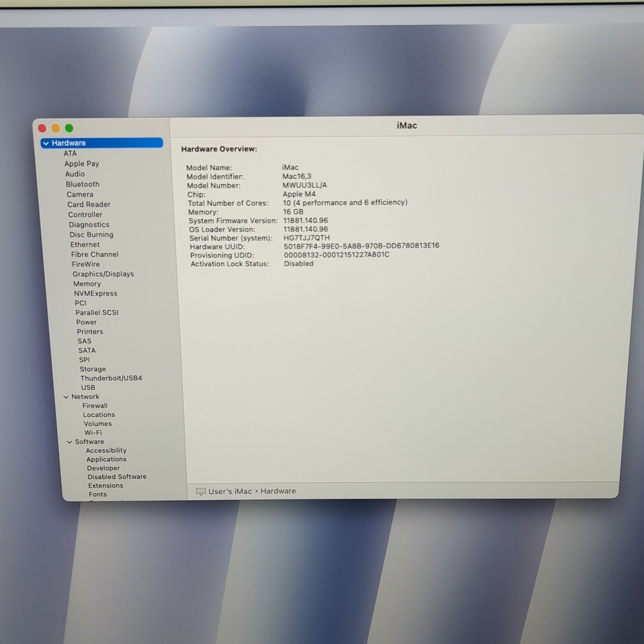Open NVMExpress details
This screenshot has height=644, width=644.
tap(95, 294)
